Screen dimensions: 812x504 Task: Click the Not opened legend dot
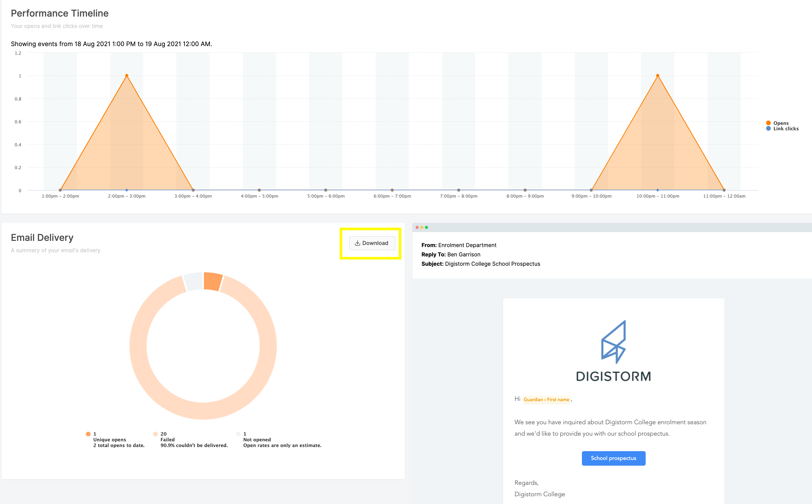pos(238,434)
